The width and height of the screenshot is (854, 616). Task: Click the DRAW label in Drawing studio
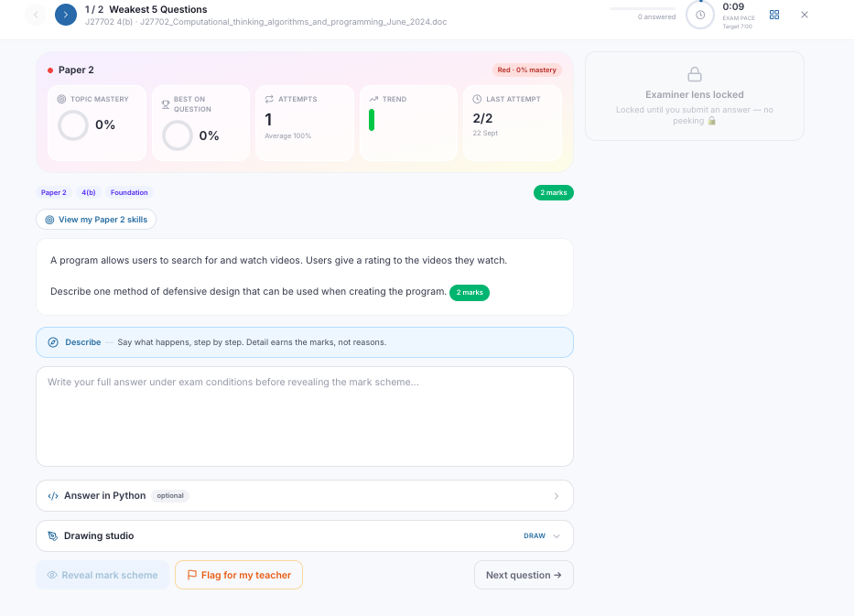tap(535, 536)
